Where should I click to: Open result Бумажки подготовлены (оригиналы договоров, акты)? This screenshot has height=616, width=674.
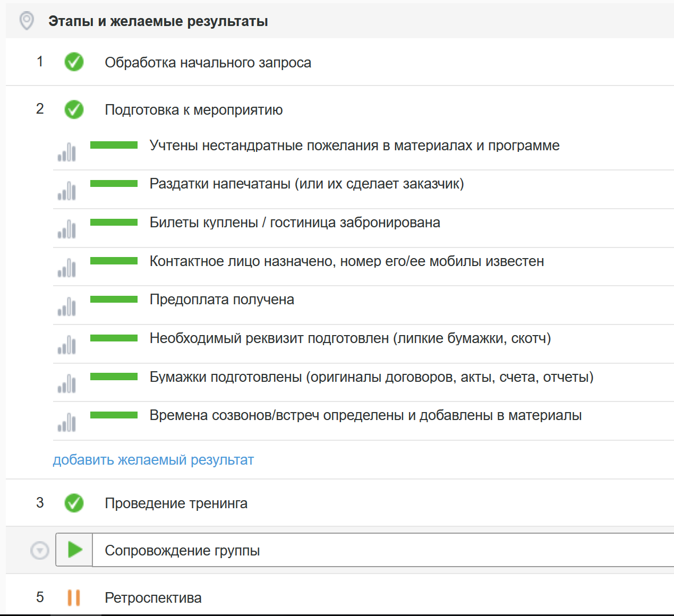[371, 377]
